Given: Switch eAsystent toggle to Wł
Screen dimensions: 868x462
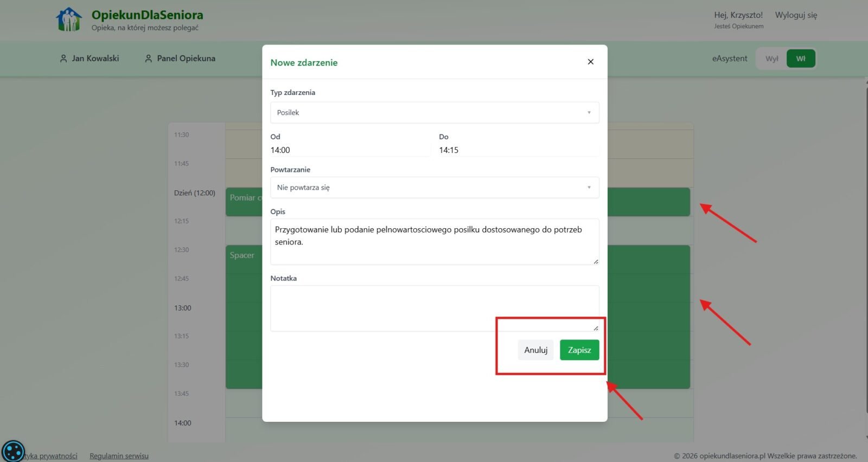Looking at the screenshot, I should tap(800, 59).
